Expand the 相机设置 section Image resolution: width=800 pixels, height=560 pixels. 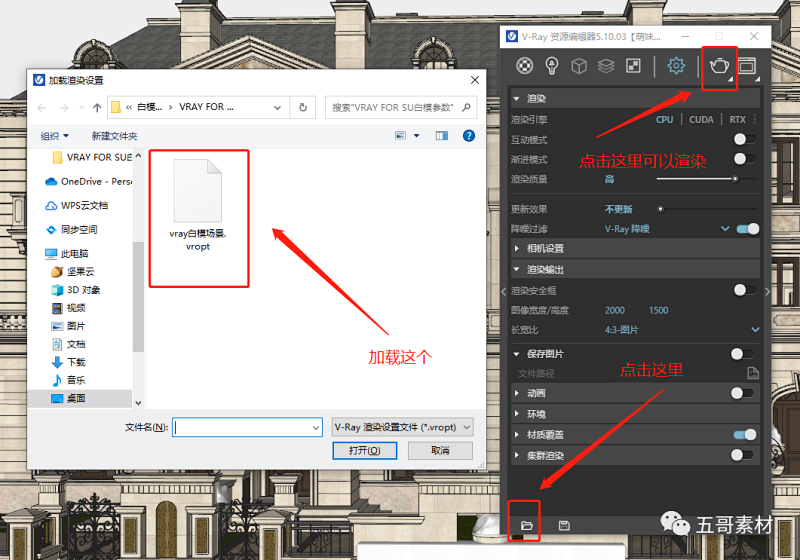pos(516,248)
